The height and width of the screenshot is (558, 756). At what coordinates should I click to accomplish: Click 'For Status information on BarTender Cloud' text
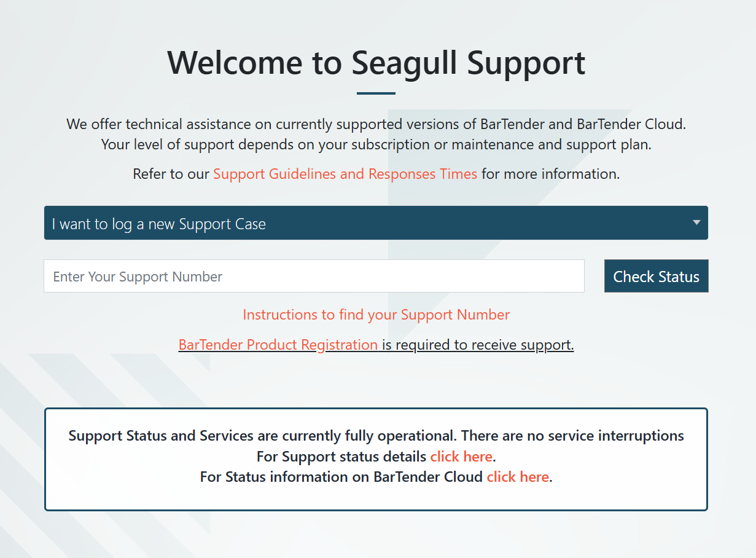tap(341, 477)
